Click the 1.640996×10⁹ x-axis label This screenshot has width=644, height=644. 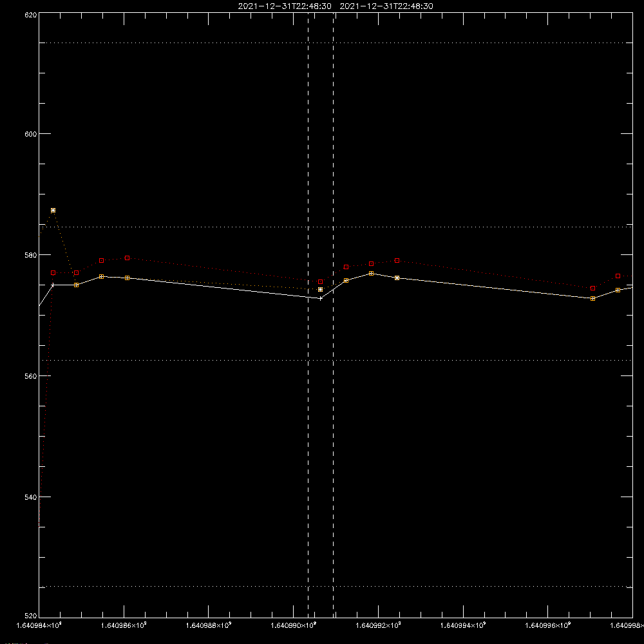coord(548,625)
